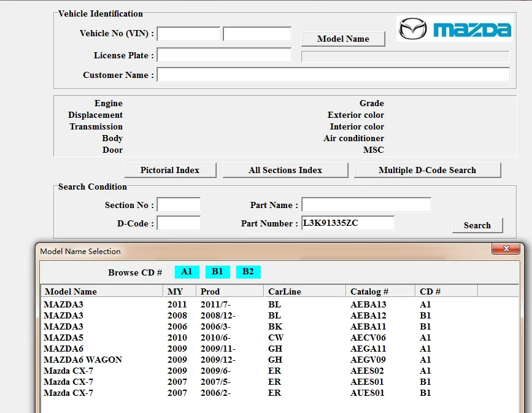
Task: Focus the License Plate field
Action: 224,55
